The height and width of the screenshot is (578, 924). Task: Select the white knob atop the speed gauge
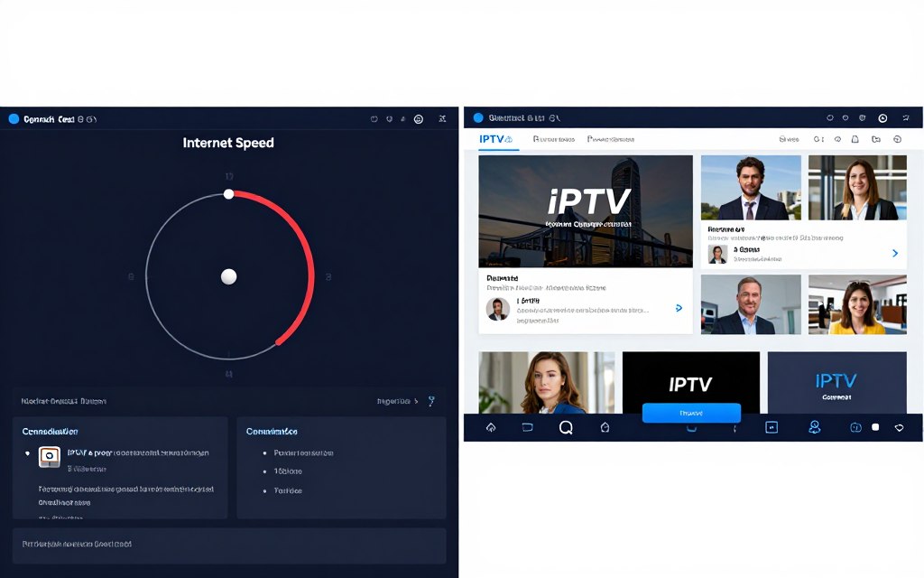228,194
